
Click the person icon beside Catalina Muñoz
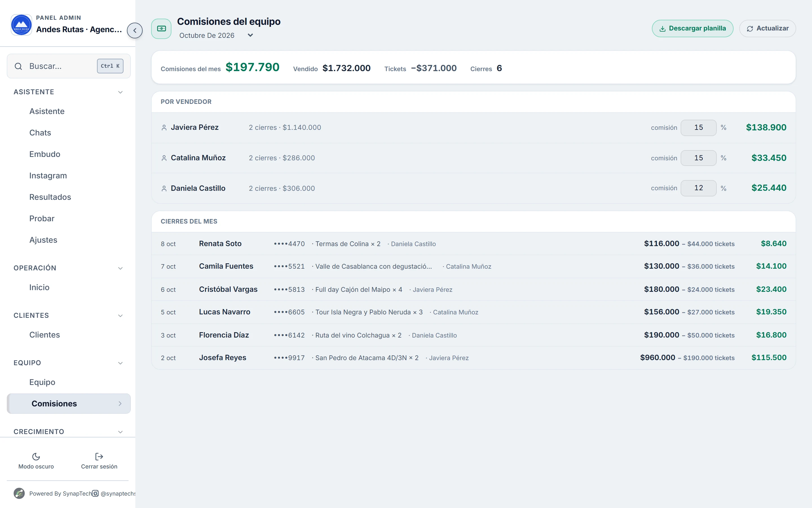point(164,158)
